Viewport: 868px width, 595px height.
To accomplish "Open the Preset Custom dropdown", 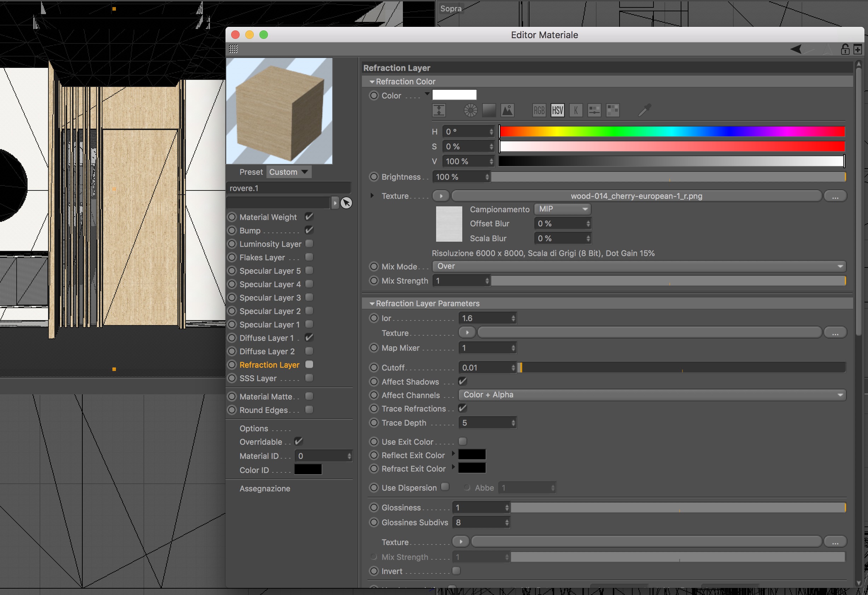I will point(288,172).
